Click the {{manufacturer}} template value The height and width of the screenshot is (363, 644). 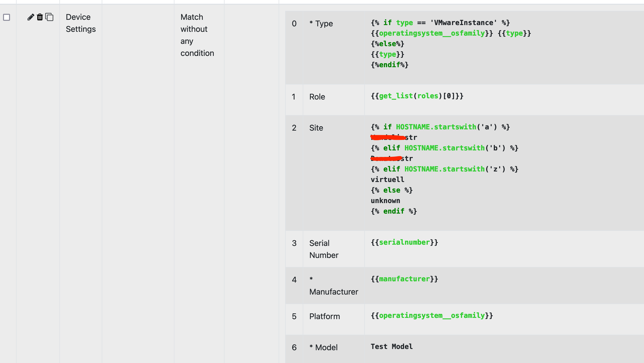[x=404, y=279]
